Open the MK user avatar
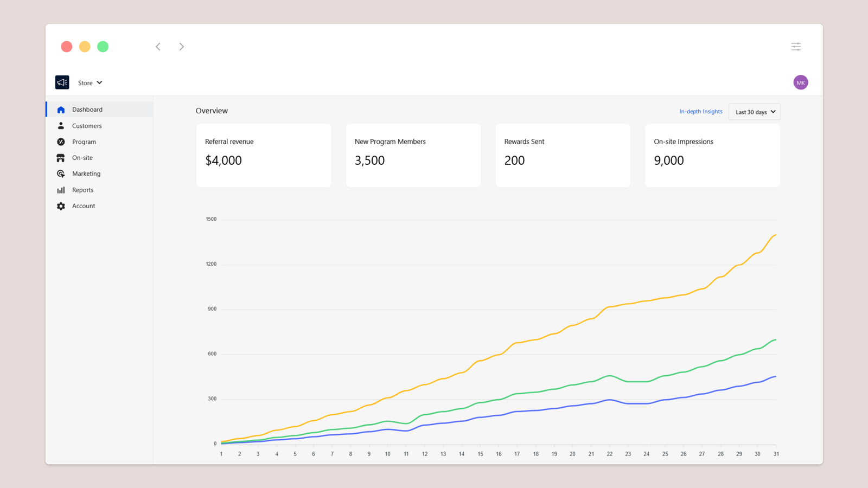 point(800,82)
